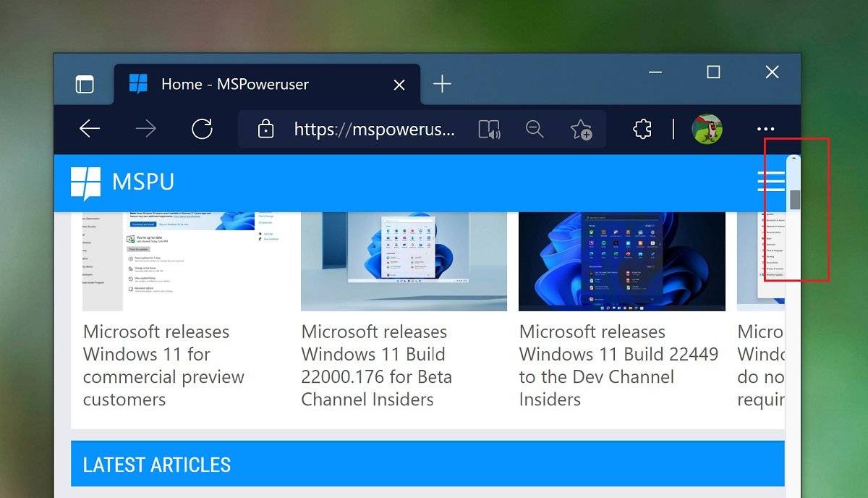Go forward to the next page
This screenshot has height=498, width=868.
[x=146, y=129]
